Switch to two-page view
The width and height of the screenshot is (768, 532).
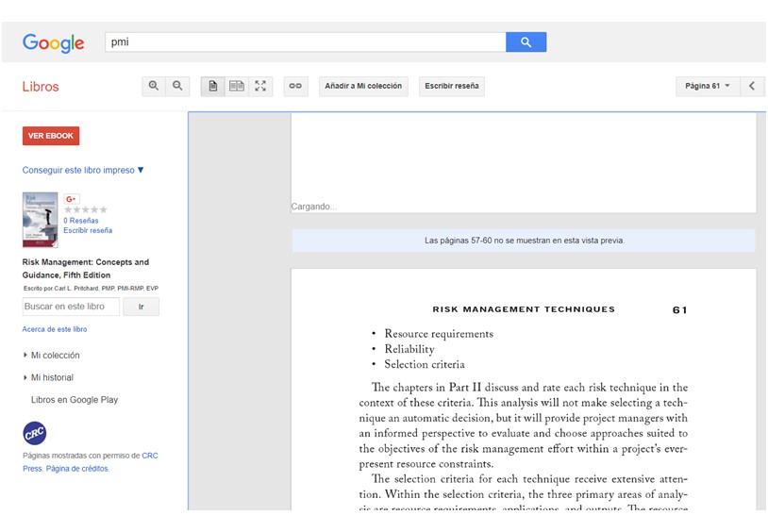point(237,86)
